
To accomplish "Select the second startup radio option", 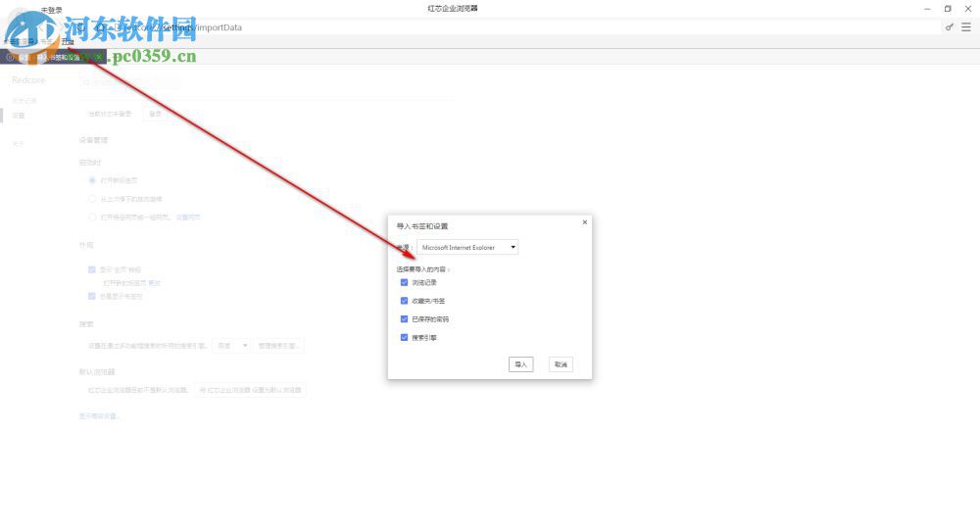I will pos(92,199).
